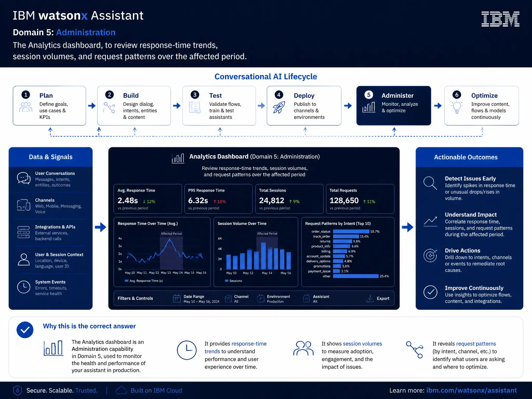Click the session volumes people icon

tap(303, 348)
